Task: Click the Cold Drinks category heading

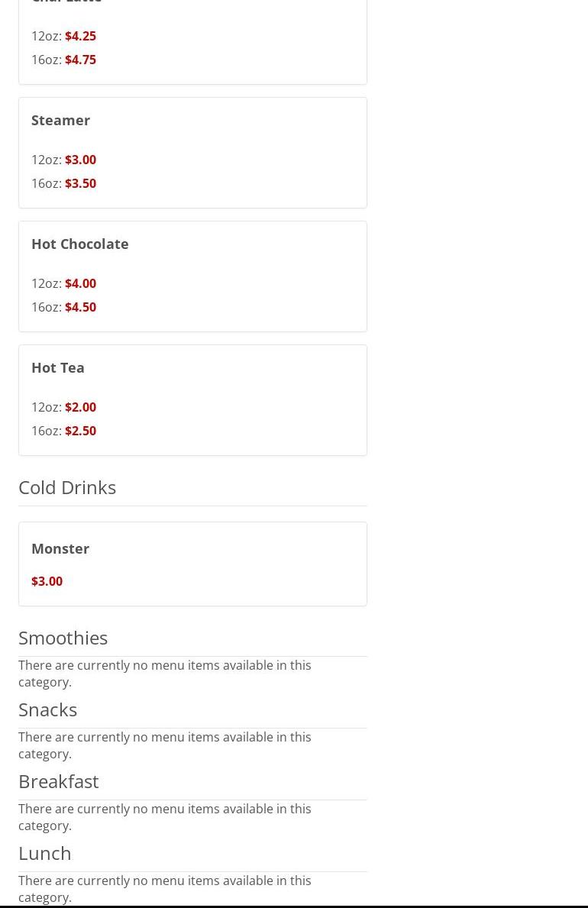Action: click(x=67, y=487)
